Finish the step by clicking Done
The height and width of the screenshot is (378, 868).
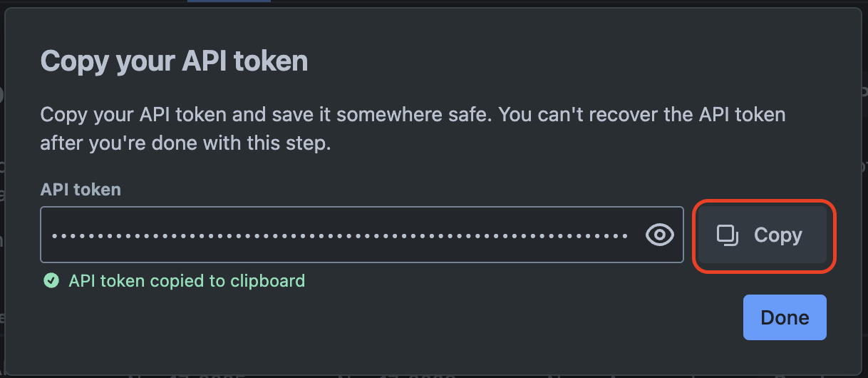coord(785,317)
